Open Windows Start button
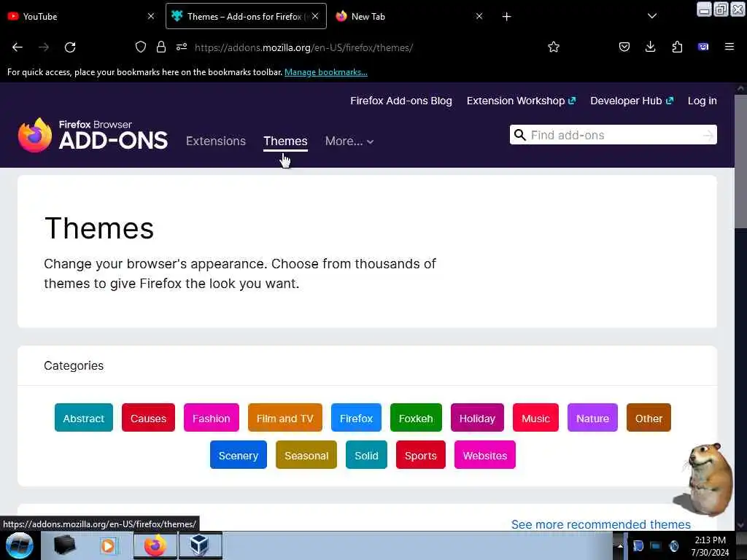This screenshot has width=747, height=560. [x=20, y=545]
